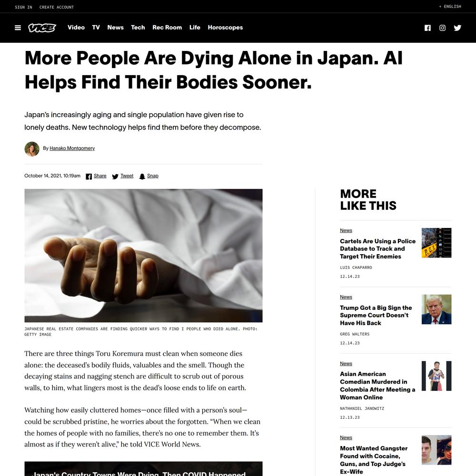
Task: Click the Twitter Tweet bird icon
Action: click(115, 177)
